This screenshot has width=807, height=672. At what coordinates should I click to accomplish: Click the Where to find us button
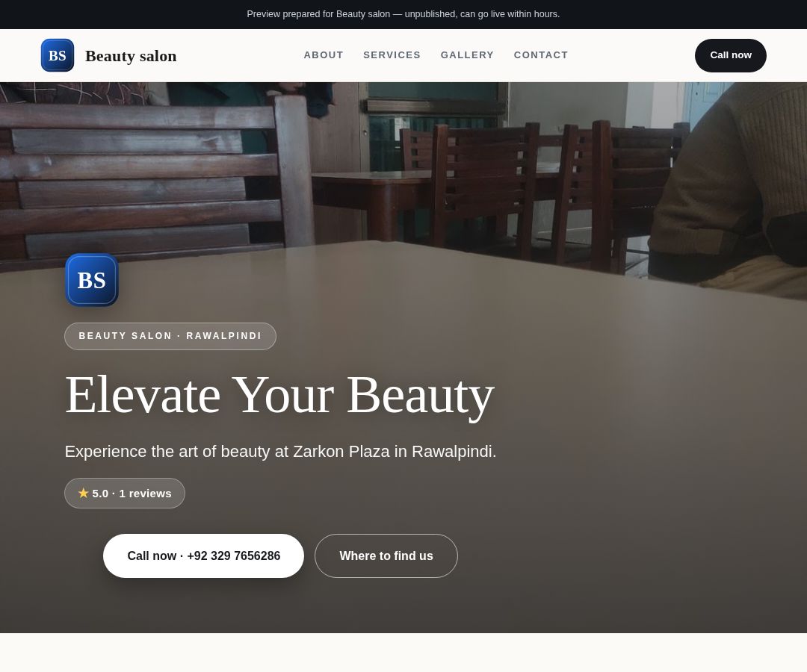point(386,556)
